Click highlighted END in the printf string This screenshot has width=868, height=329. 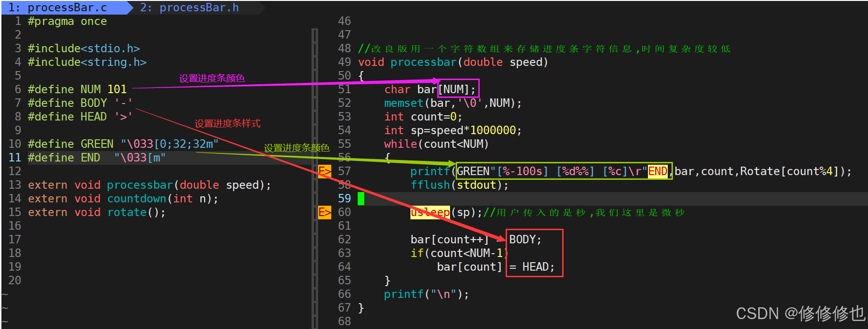click(658, 171)
